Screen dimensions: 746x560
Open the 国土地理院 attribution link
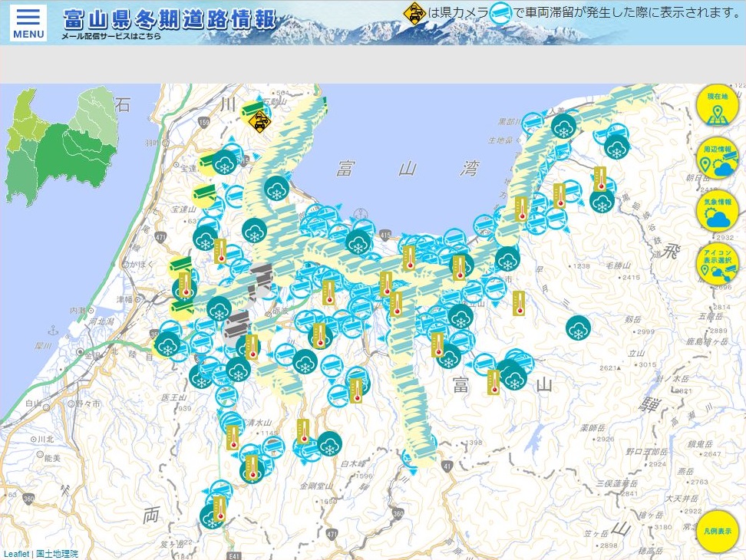click(x=57, y=554)
